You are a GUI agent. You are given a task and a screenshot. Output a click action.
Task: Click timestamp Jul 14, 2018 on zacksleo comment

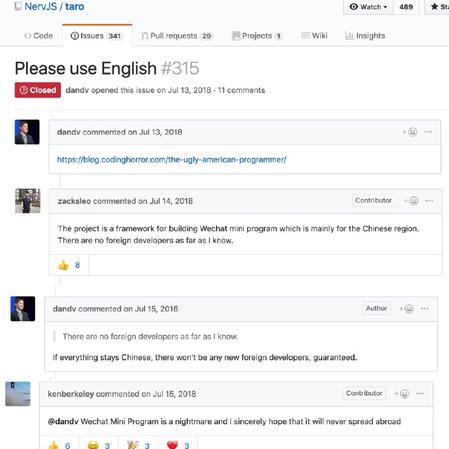coord(171,201)
